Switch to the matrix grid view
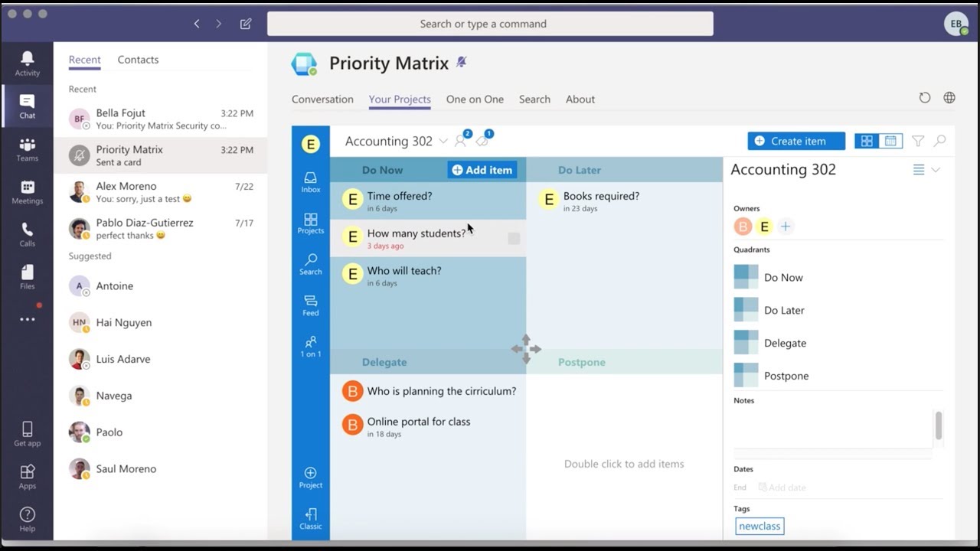The image size is (980, 551). coord(867,141)
